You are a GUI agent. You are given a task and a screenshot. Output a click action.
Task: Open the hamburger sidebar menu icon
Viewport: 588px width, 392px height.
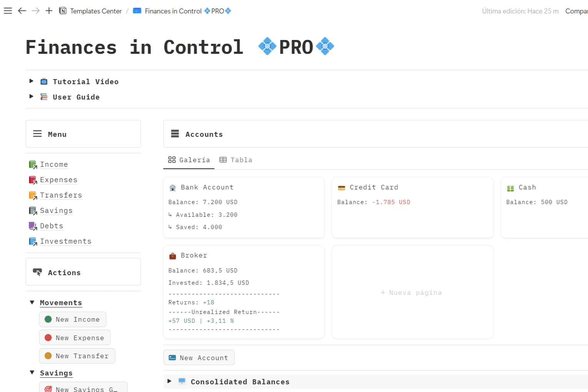click(x=8, y=11)
